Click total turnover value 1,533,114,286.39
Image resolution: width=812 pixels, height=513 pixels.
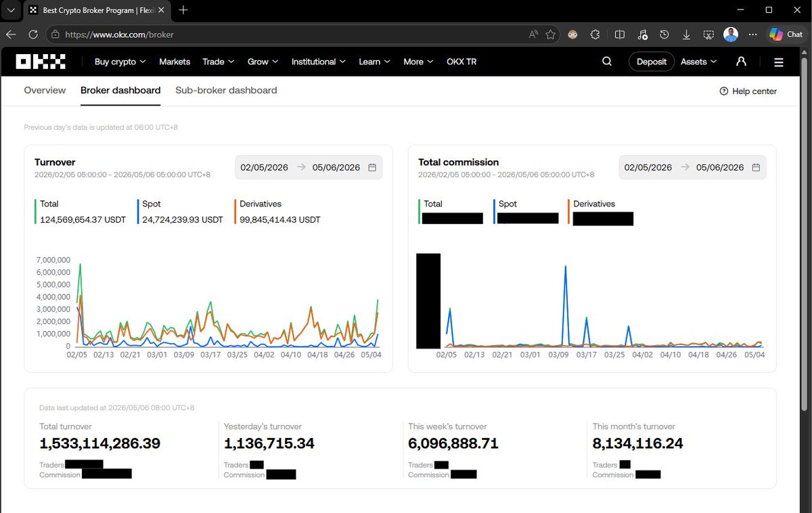coord(100,444)
